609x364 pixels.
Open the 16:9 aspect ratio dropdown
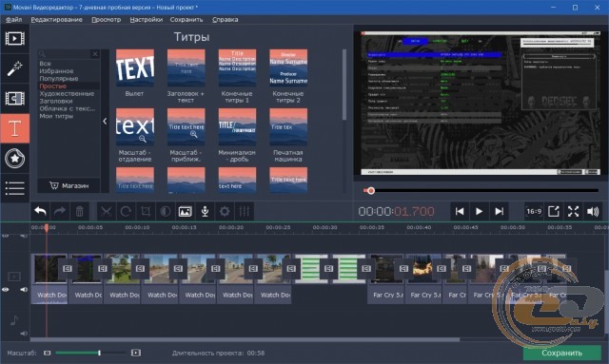(534, 212)
